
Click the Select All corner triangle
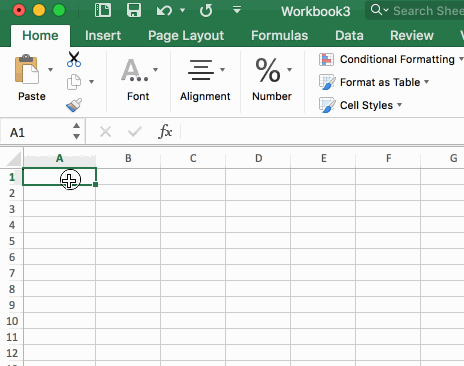pos(14,158)
